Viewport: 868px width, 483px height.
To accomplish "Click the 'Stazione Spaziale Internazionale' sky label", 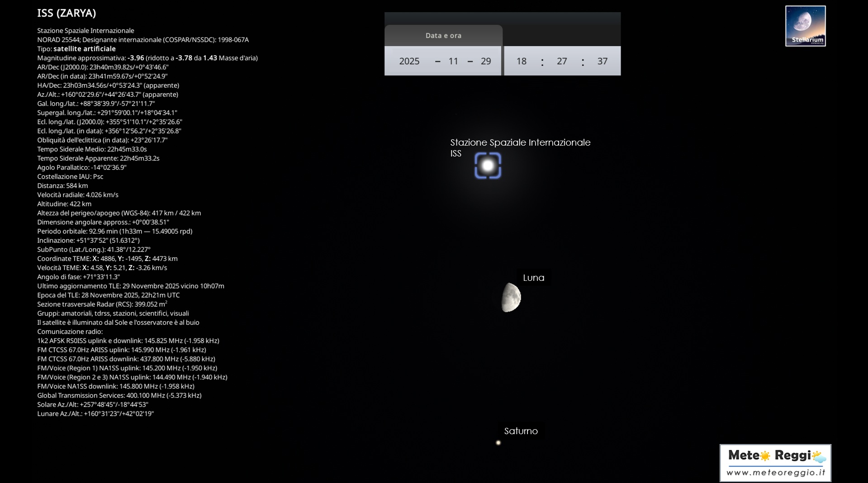I will (520, 142).
